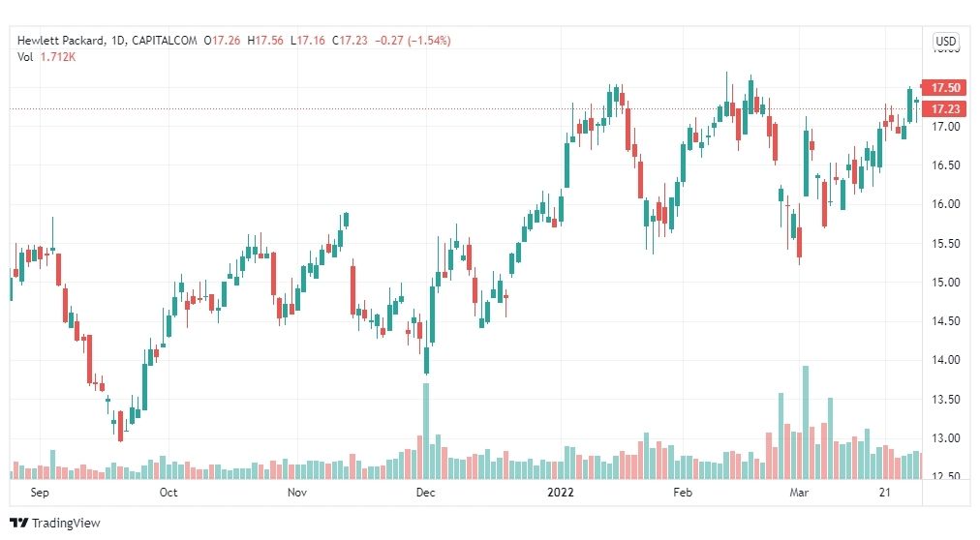
Task: Click the Sep label on time axis
Action: click(40, 493)
